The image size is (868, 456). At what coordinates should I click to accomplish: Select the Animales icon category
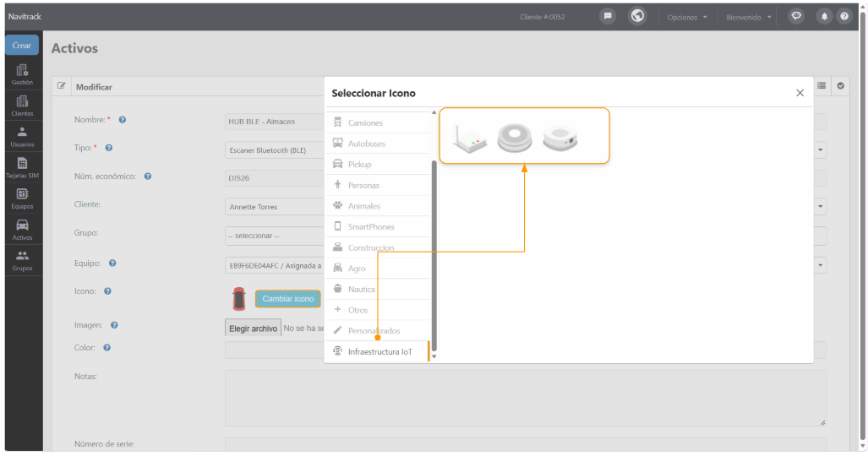(378, 206)
